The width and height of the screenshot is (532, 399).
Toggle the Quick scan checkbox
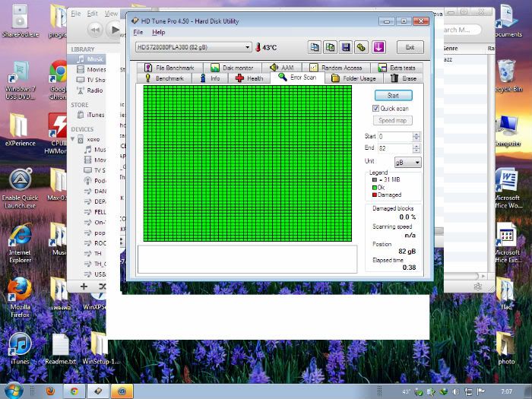376,109
